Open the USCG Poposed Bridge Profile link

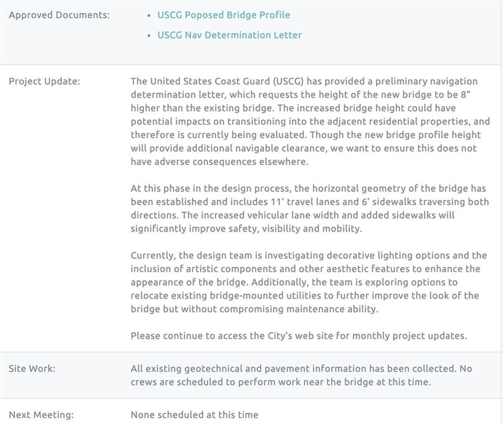223,15
